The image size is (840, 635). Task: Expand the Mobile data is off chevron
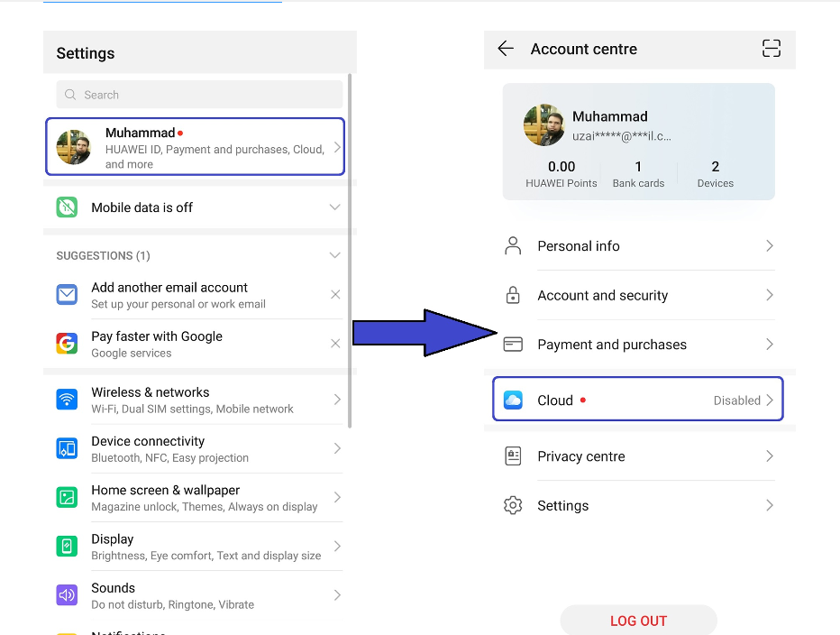[334, 207]
